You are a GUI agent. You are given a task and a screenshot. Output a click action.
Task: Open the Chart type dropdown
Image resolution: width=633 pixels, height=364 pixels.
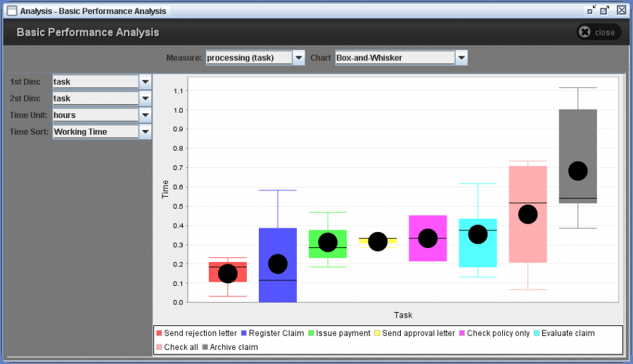461,58
